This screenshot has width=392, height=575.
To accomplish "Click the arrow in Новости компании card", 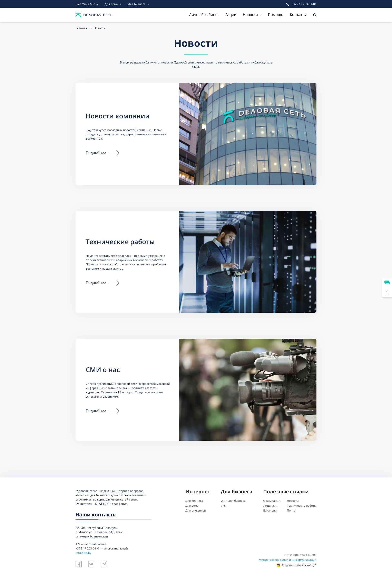I will 114,153.
